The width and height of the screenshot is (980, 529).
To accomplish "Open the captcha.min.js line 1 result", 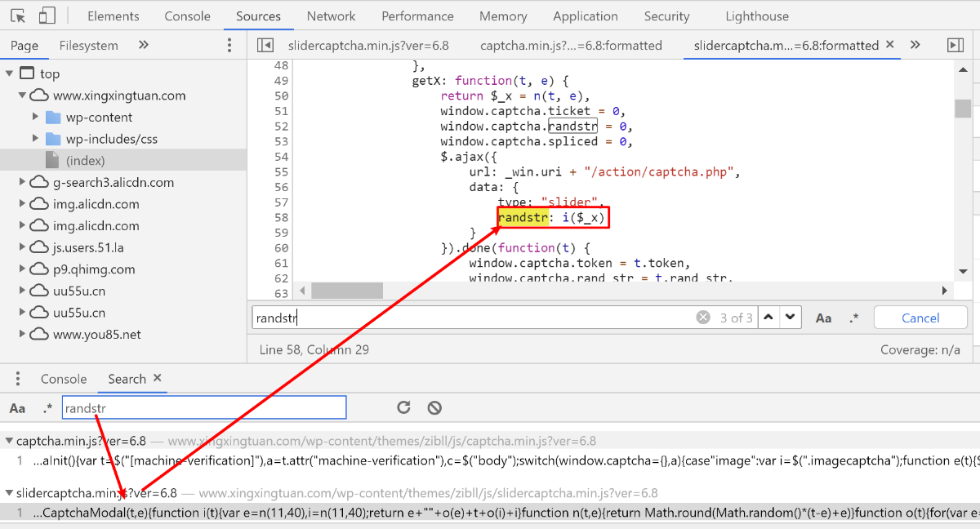I will [x=490, y=460].
